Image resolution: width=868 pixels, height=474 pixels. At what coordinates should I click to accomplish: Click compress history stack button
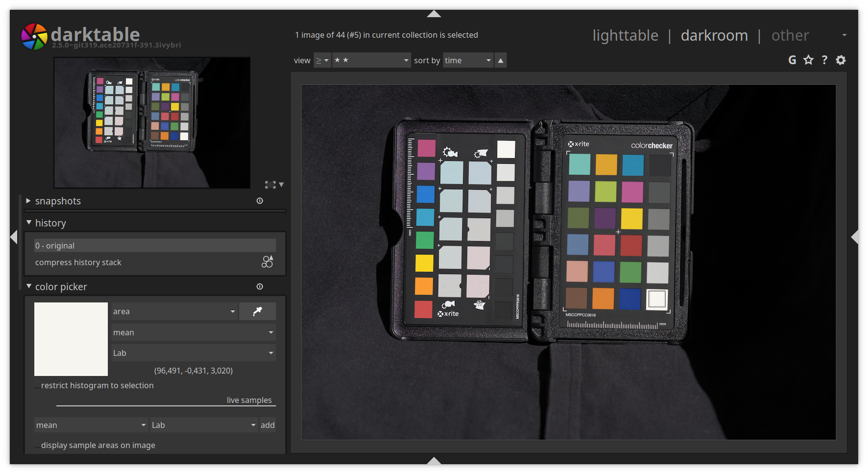(78, 262)
